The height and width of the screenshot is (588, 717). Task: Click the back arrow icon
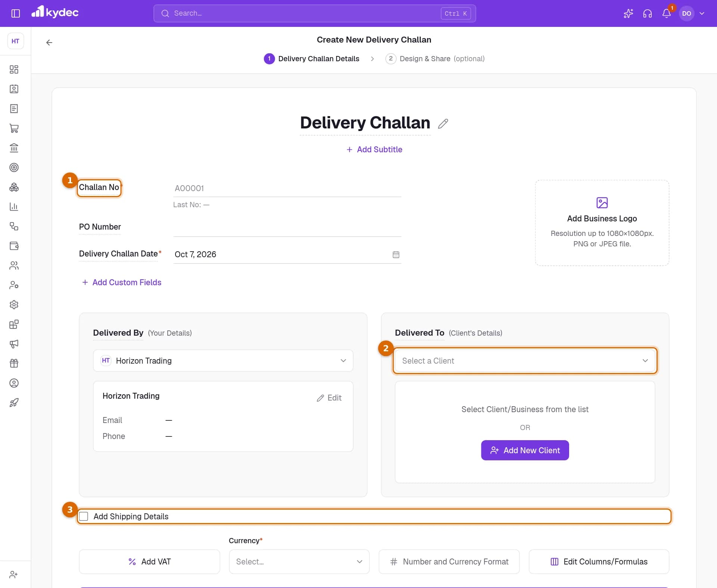pyautogui.click(x=49, y=43)
